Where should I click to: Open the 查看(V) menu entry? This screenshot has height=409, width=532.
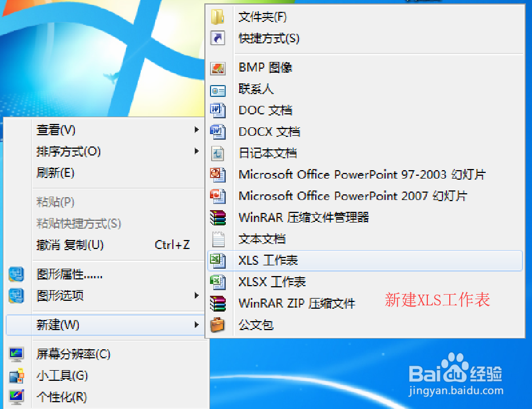[105, 130]
